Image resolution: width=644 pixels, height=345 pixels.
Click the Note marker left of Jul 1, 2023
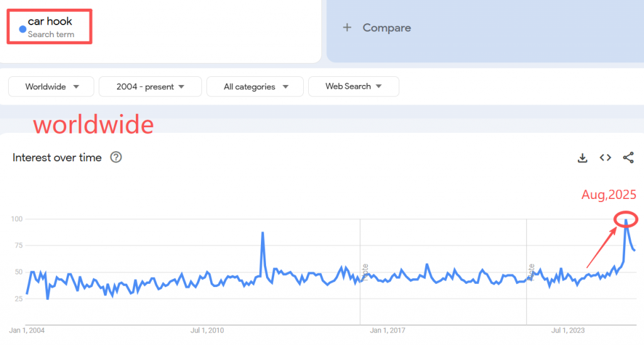tap(531, 272)
